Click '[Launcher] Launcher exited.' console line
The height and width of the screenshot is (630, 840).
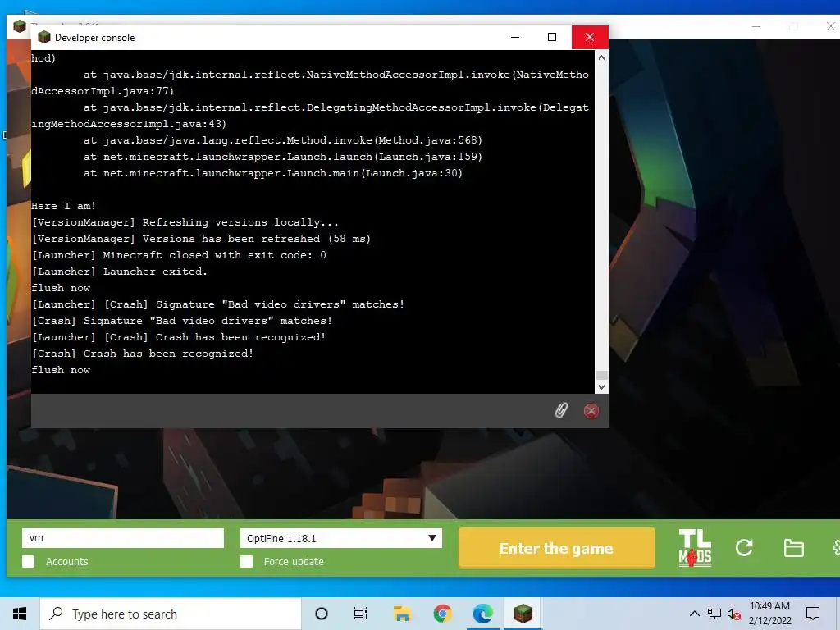coord(119,272)
